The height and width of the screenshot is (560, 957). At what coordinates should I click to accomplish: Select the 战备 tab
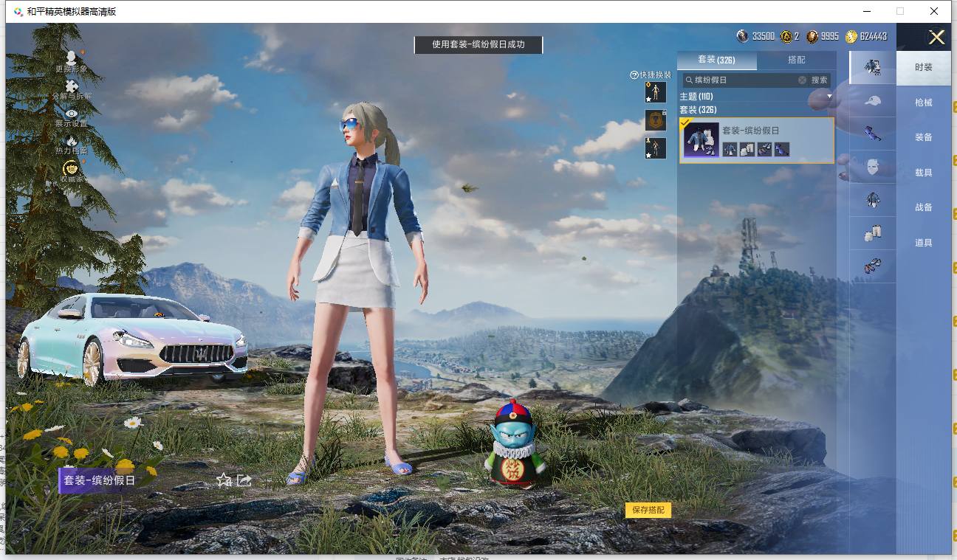(x=924, y=207)
